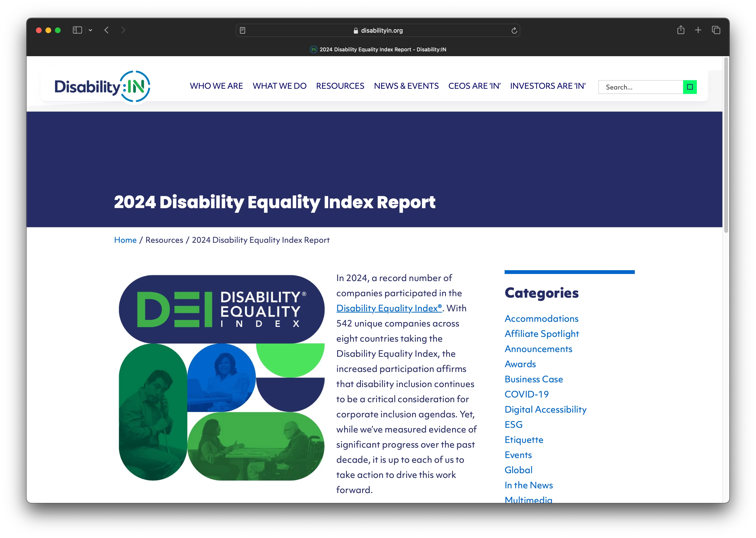Open the Affiliate Spotlight category
The width and height of the screenshot is (756, 538).
(x=542, y=334)
